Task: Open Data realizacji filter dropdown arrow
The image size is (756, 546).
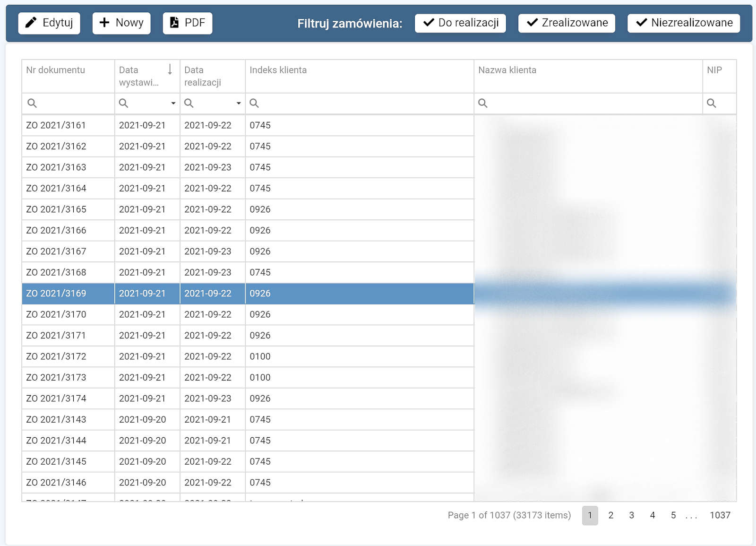Action: coord(239,103)
